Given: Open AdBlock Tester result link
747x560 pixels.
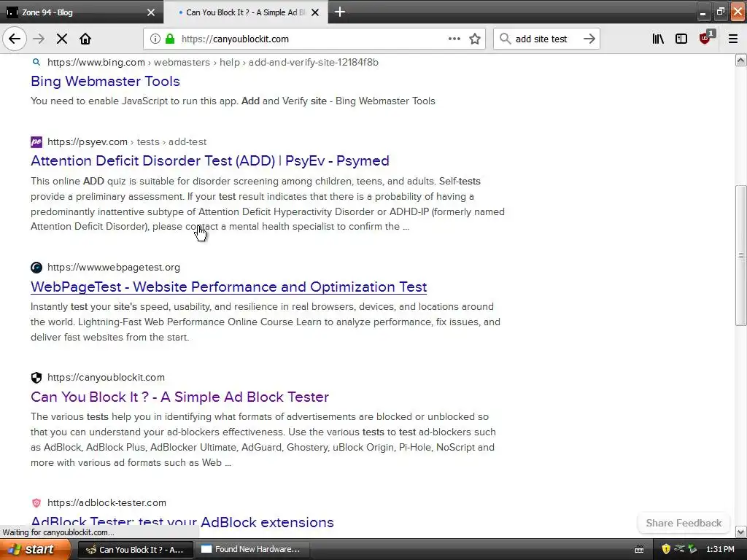Looking at the screenshot, I should point(182,522).
